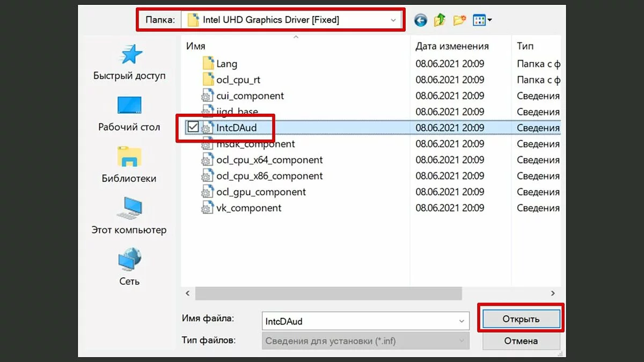
Task: Click the scroll right arrow
Action: pos(553,293)
